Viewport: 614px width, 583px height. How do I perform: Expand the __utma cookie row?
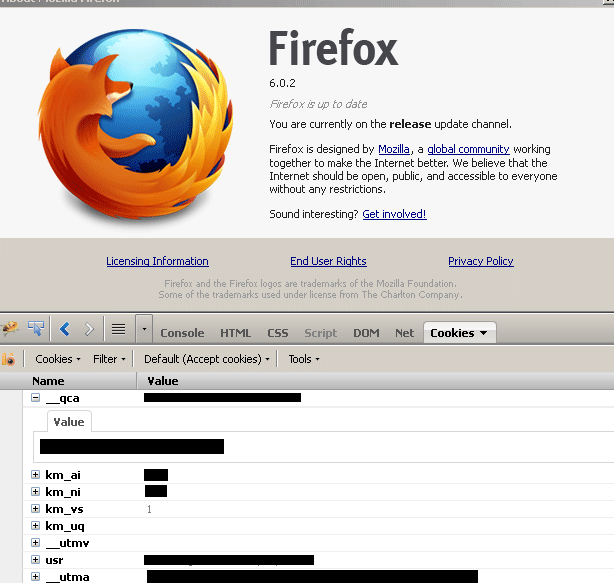point(35,576)
